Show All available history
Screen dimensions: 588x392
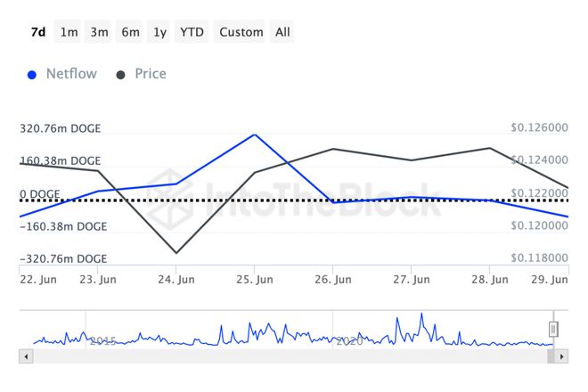(x=282, y=32)
